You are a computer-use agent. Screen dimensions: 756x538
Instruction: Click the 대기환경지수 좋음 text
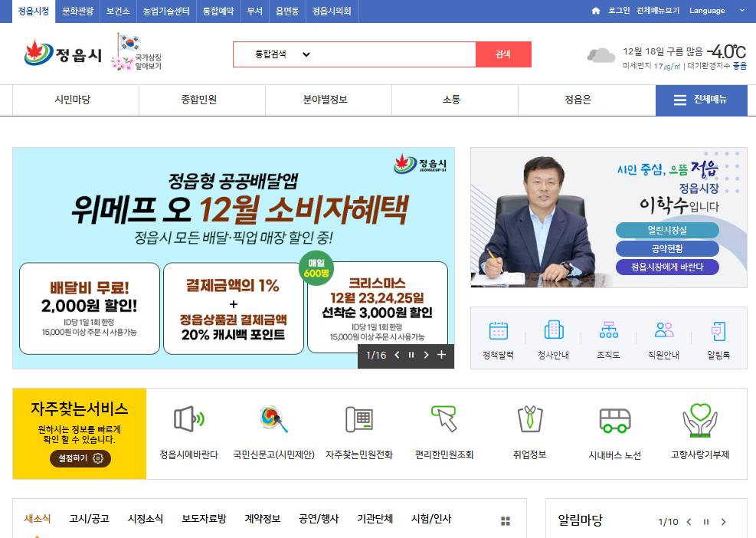tap(717, 66)
